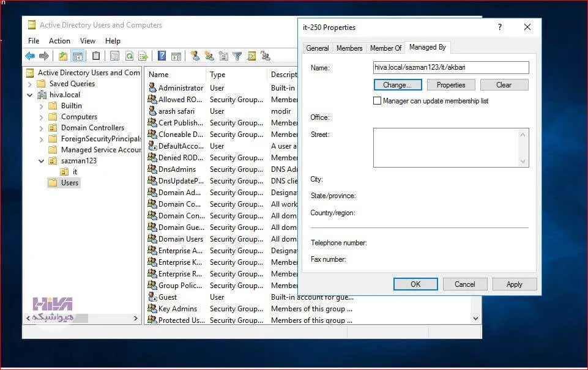
Task: Select the Managed By tab
Action: pyautogui.click(x=428, y=47)
